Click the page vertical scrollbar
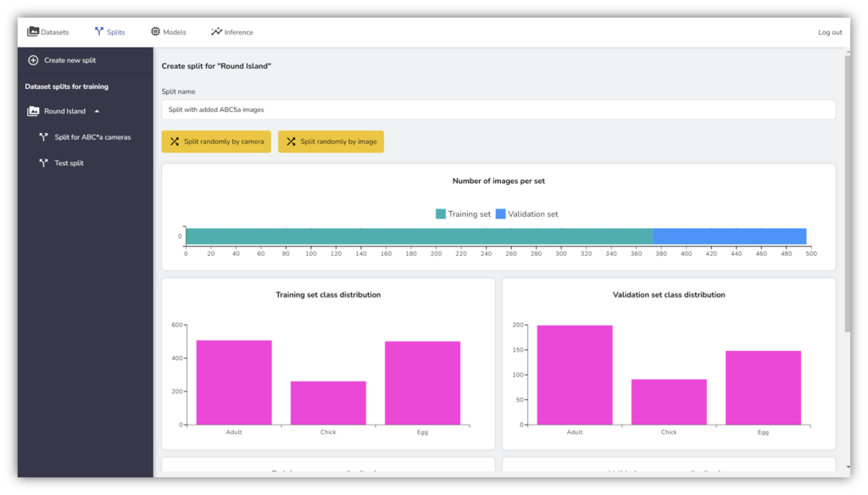The width and height of the screenshot is (868, 495). pyautogui.click(x=846, y=195)
